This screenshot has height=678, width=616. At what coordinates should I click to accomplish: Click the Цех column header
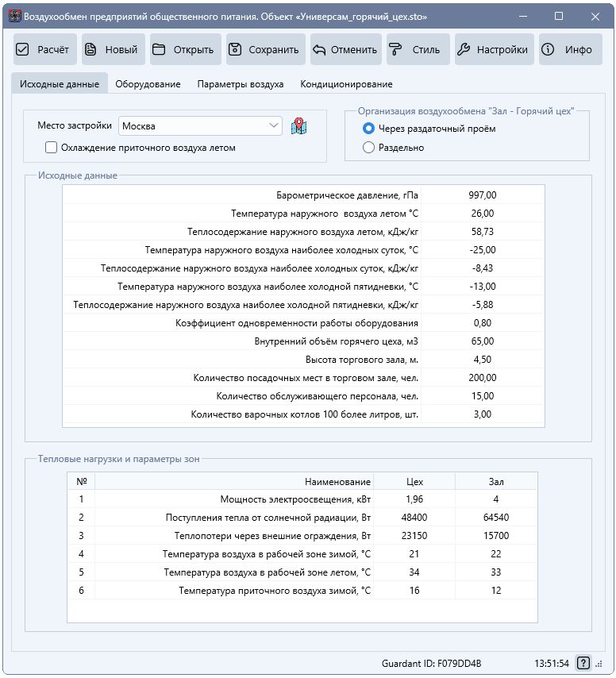pyautogui.click(x=414, y=481)
